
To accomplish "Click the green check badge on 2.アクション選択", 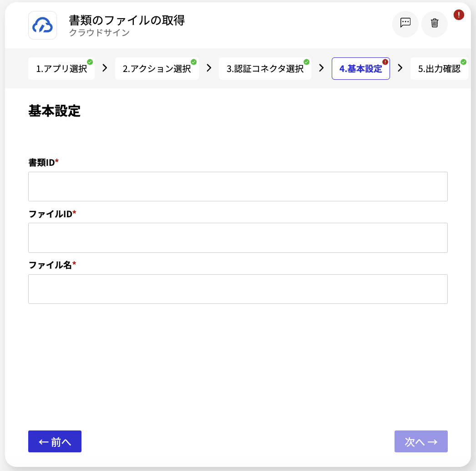I will (x=194, y=62).
